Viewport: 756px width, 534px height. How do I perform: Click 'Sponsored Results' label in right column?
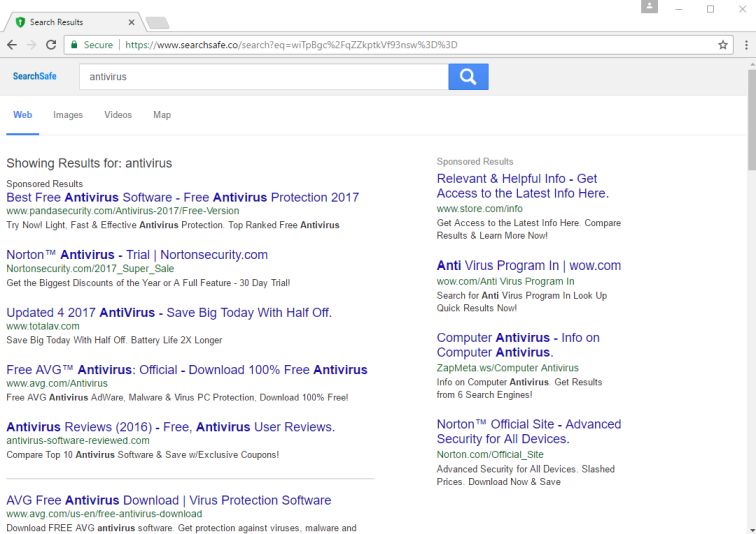point(475,161)
